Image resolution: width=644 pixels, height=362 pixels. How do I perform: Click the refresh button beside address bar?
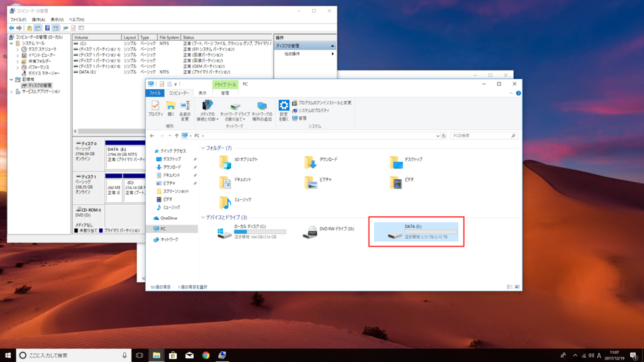click(x=443, y=136)
